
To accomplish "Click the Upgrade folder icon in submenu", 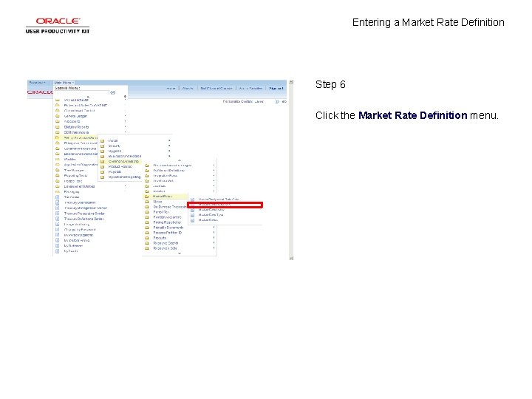I will (x=103, y=151).
